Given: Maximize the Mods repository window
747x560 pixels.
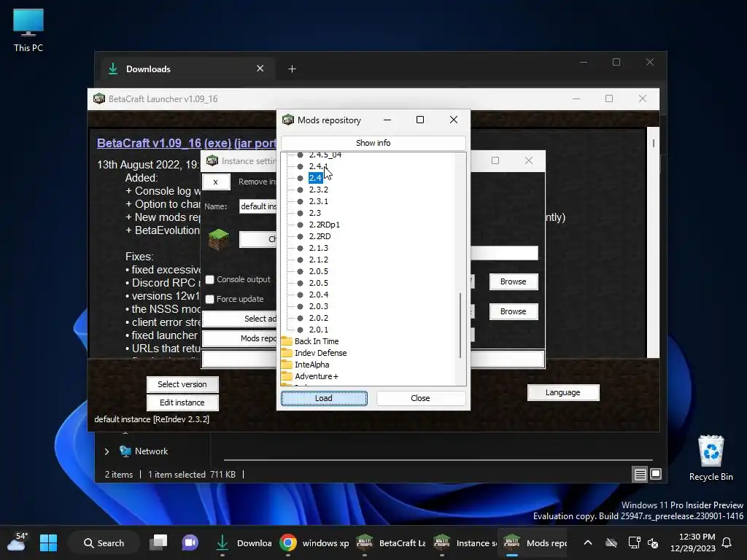Looking at the screenshot, I should [x=420, y=120].
